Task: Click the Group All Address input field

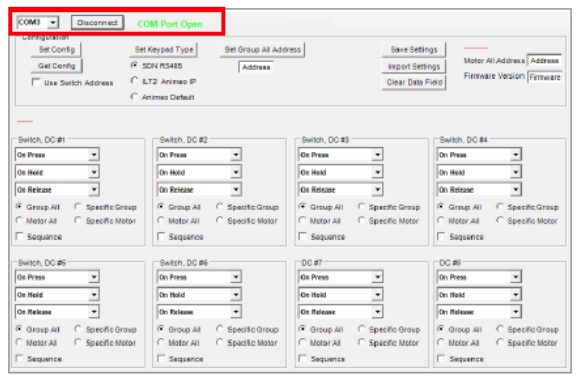Action: pos(256,67)
